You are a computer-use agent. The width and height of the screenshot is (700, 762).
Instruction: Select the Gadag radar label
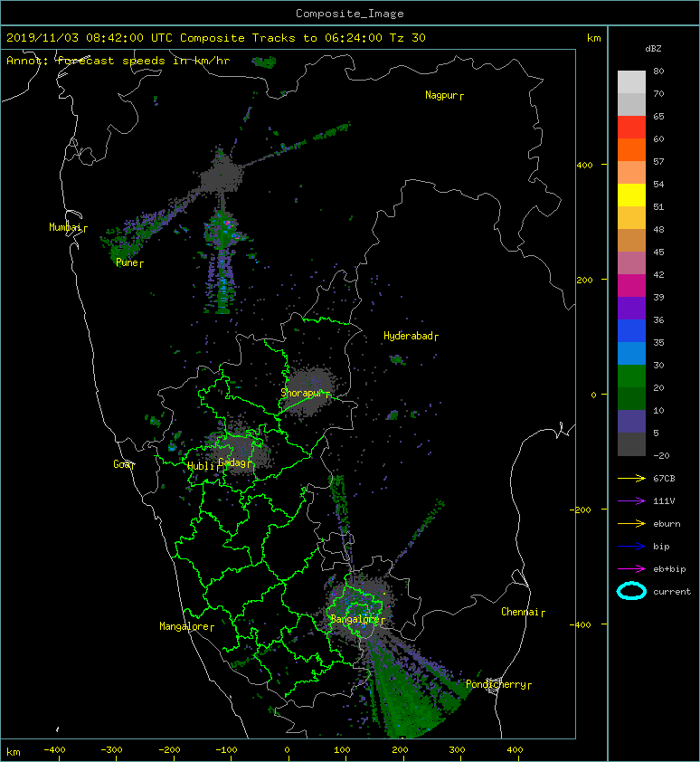point(236,462)
